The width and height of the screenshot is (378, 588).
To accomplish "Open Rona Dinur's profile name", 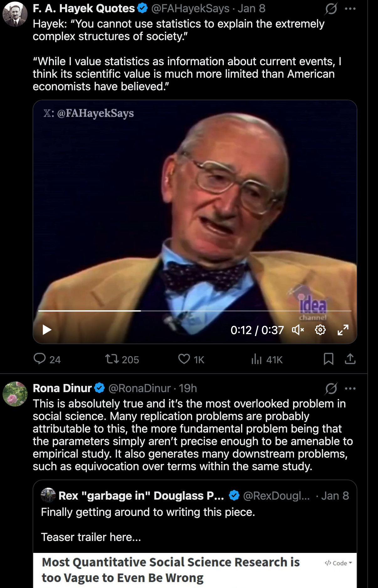I will tap(62, 388).
